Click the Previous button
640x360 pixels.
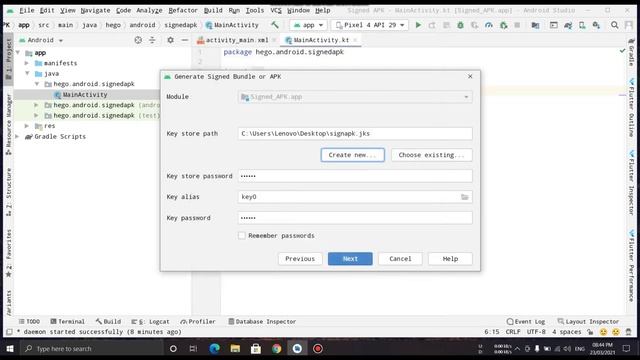[x=300, y=259]
